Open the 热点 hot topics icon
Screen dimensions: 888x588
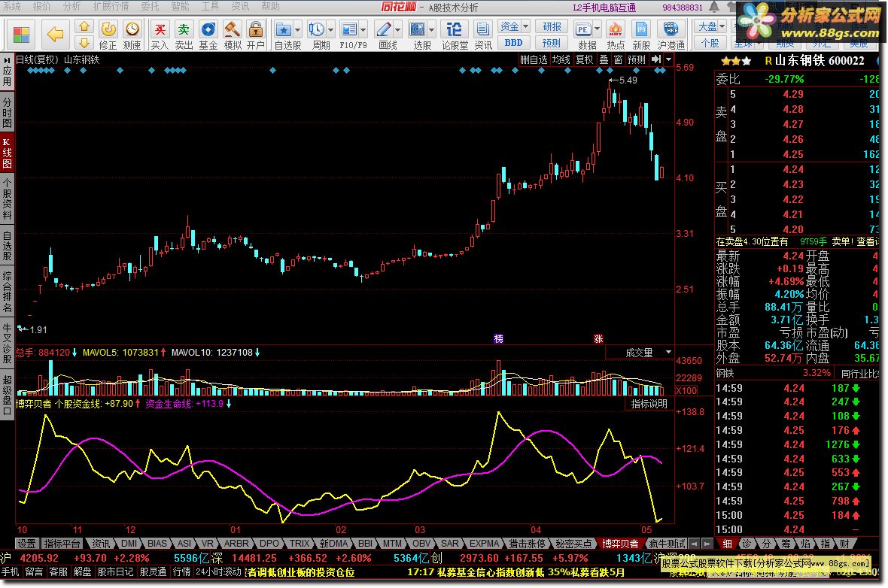point(615,35)
